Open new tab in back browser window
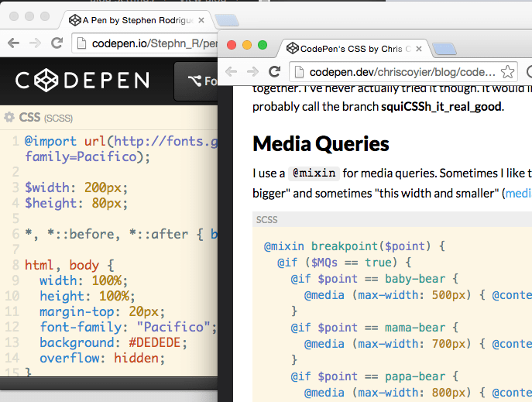Screen dimensions: 532x402 coord(227,20)
